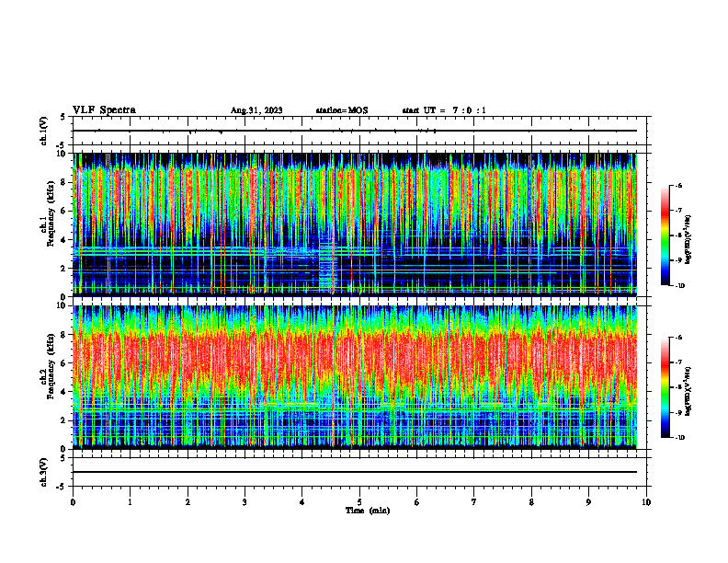Click time axis tick label "7"
728x563 pixels.
click(x=474, y=502)
